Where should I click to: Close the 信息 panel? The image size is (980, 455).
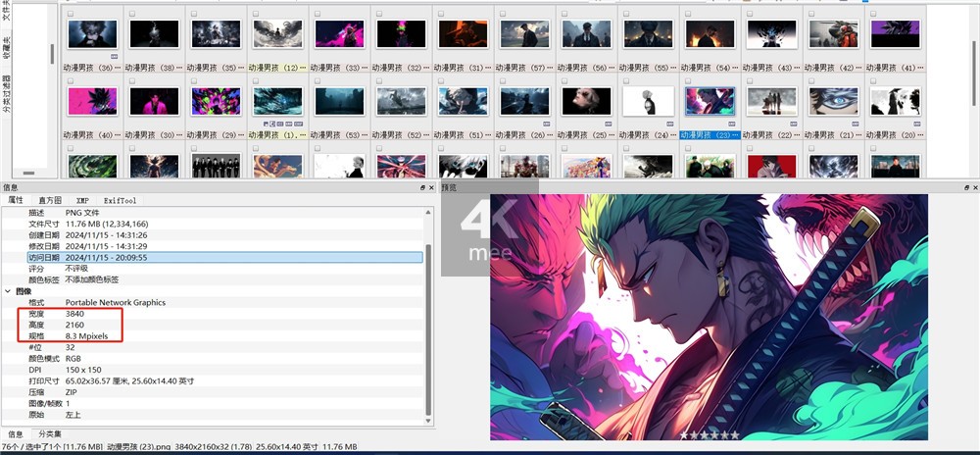[431, 187]
